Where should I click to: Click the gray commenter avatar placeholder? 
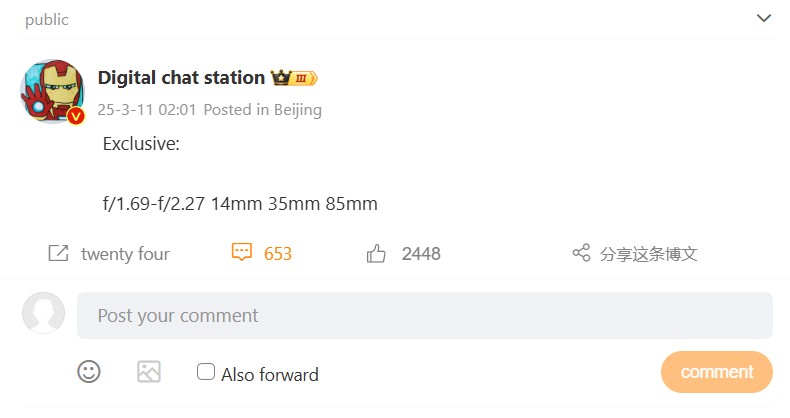coord(43,313)
